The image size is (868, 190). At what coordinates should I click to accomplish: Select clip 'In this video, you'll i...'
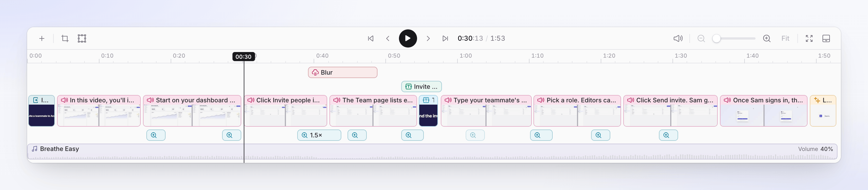99,111
